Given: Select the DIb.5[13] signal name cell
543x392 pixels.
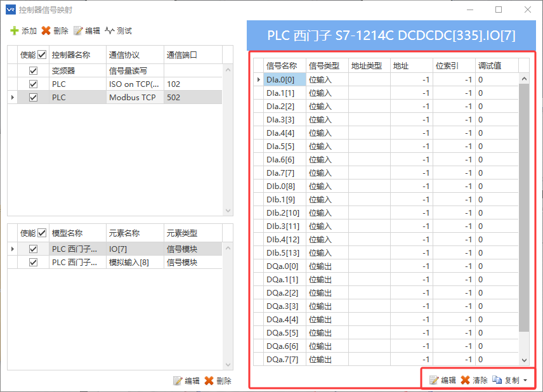Looking at the screenshot, I should click(285, 253).
